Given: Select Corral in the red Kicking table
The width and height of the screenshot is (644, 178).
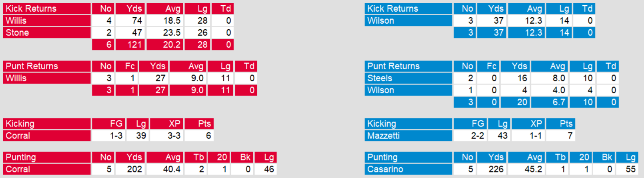Looking at the screenshot, I should 47,136.
